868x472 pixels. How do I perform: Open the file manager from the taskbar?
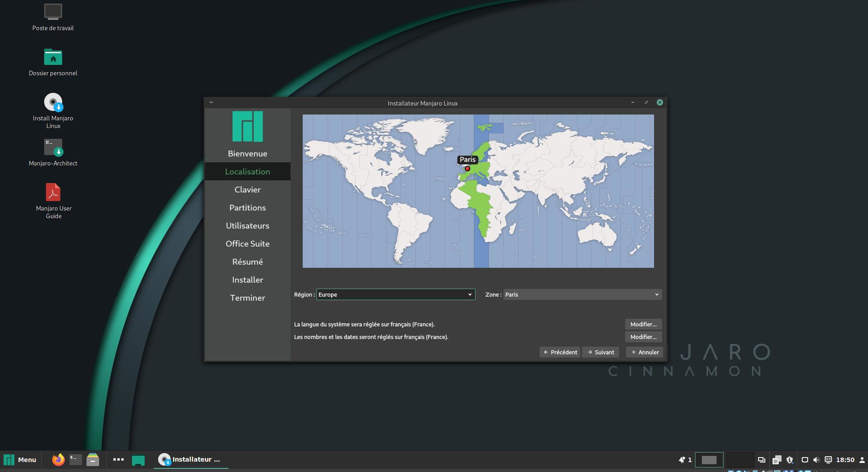pyautogui.click(x=93, y=460)
